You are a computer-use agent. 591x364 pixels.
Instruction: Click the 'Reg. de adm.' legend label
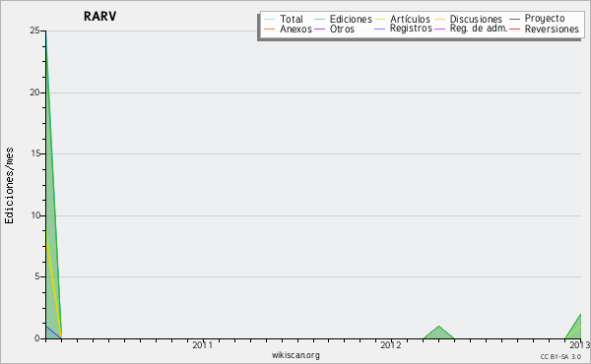(479, 29)
